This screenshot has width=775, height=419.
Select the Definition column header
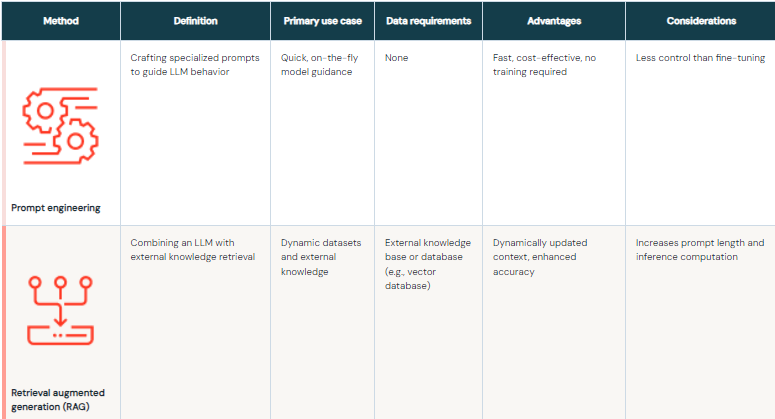[195, 21]
